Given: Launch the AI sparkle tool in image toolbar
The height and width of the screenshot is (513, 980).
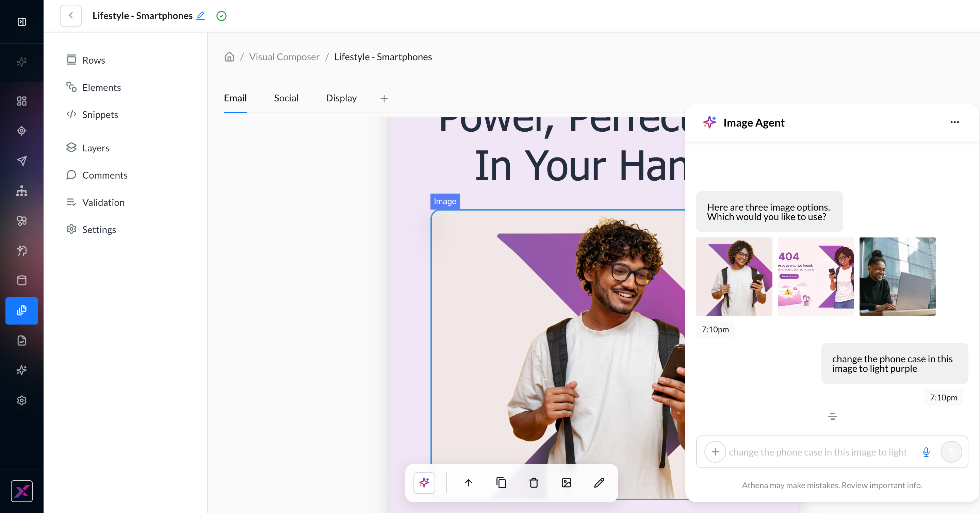Looking at the screenshot, I should 424,483.
